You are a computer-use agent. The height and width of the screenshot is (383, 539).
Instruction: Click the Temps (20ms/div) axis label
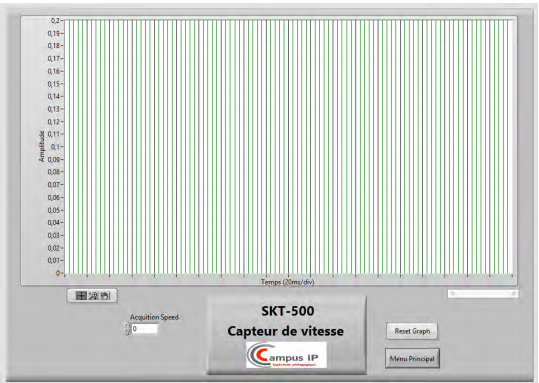click(x=287, y=282)
